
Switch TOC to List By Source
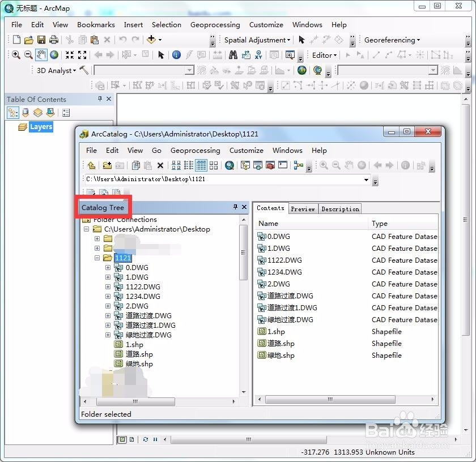point(25,113)
